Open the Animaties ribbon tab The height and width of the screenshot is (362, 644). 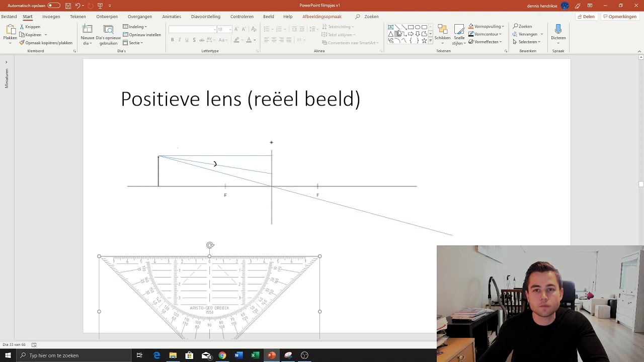[172, 17]
